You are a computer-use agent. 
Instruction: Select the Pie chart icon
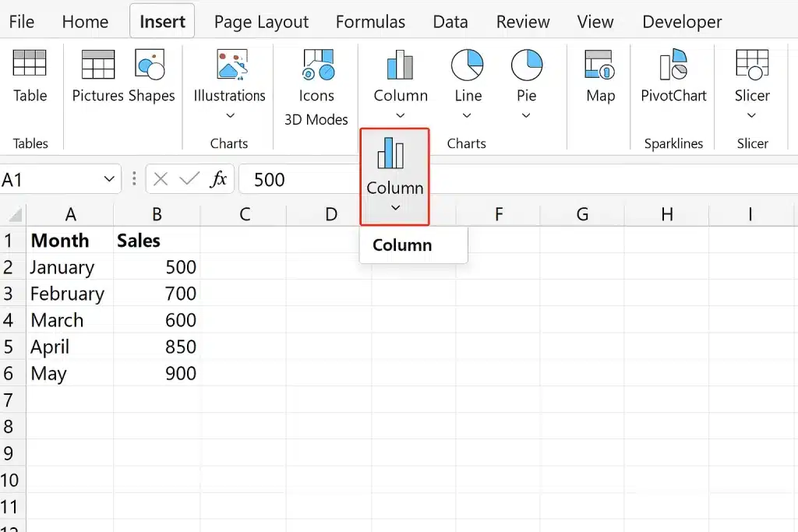click(x=526, y=65)
